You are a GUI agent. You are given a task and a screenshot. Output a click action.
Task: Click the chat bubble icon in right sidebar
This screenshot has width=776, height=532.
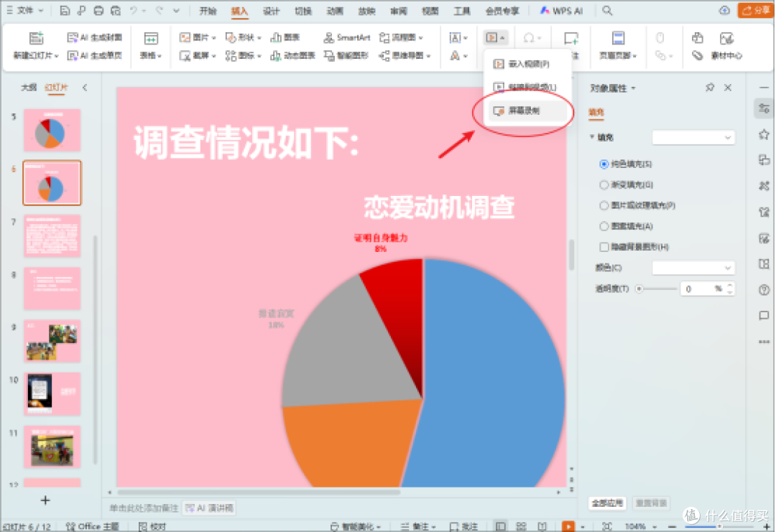point(764,315)
